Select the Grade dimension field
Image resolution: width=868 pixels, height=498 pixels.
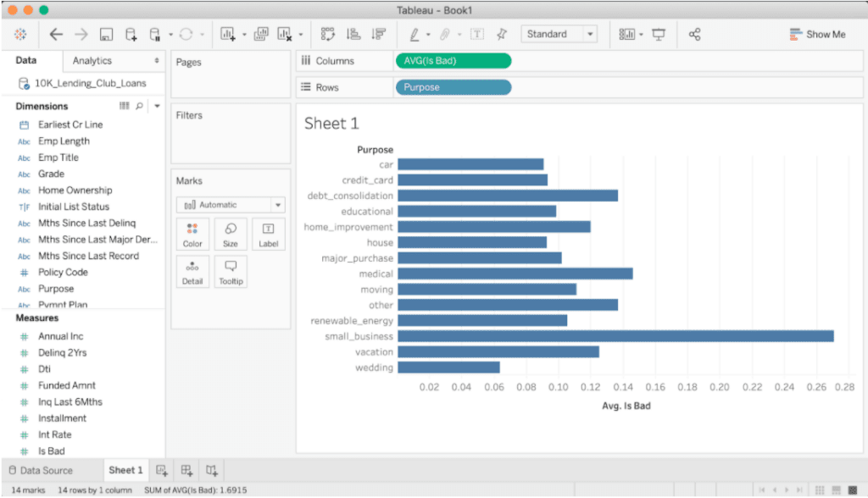51,174
